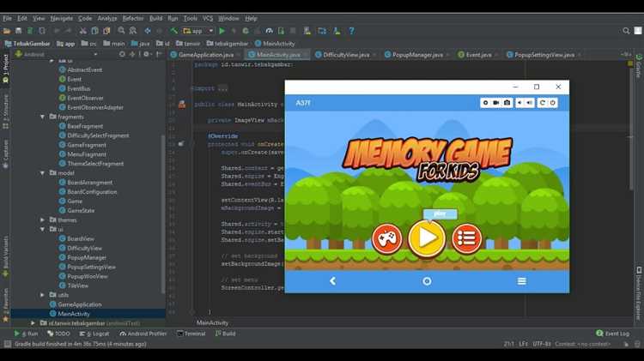The width and height of the screenshot is (644, 361).
Task: Open the app run configuration dropdown
Action: click(198, 31)
